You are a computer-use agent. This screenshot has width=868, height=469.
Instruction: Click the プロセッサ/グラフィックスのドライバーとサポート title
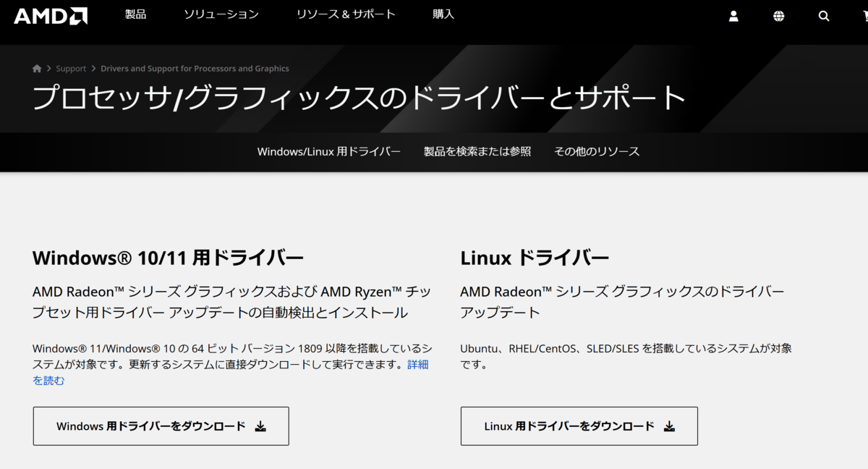click(x=359, y=98)
